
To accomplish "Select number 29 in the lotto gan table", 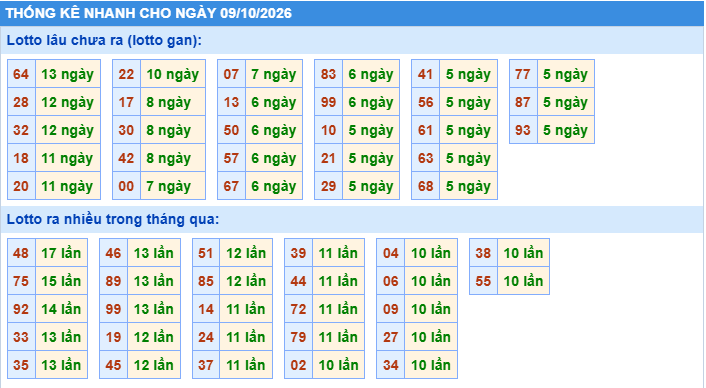I will click(329, 185).
